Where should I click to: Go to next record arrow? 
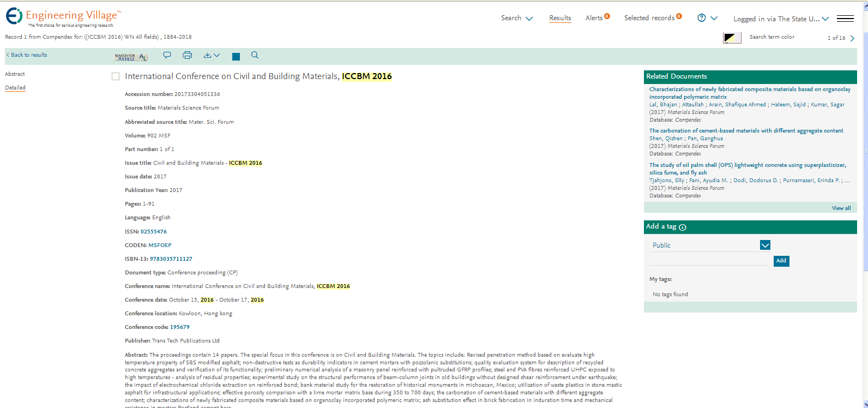[852, 38]
